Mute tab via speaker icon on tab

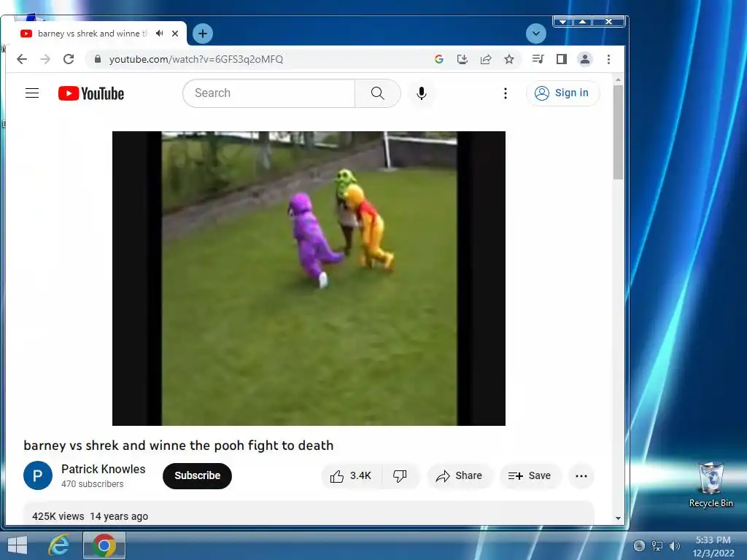coord(160,34)
